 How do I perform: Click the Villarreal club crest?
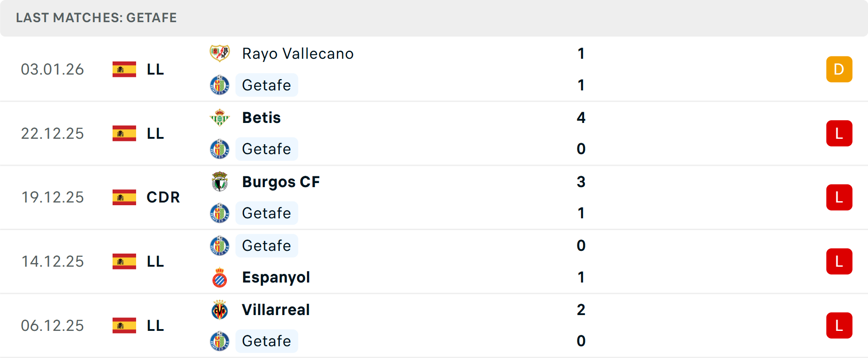(220, 310)
